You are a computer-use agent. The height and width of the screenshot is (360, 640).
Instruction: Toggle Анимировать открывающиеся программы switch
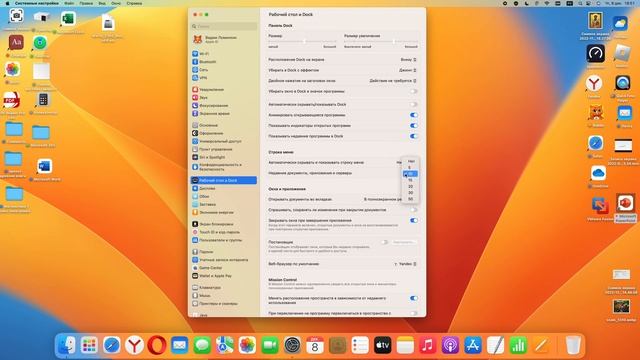(x=413, y=115)
